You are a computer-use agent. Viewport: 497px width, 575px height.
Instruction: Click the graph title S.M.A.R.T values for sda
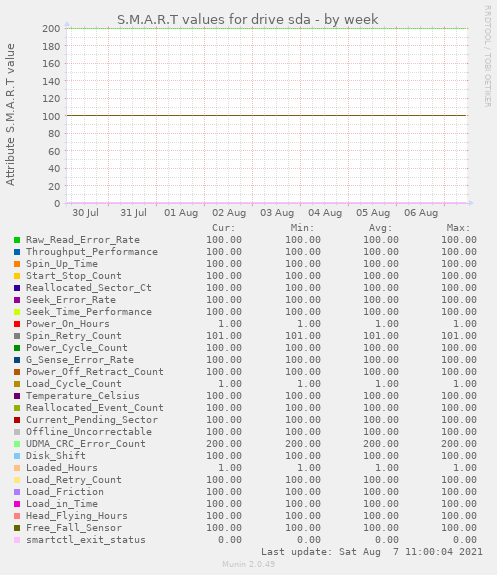pyautogui.click(x=248, y=19)
